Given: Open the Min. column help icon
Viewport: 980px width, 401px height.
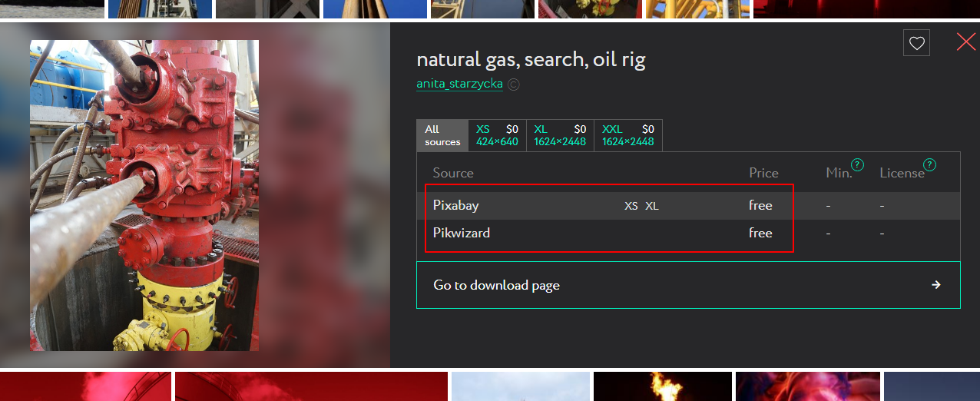Looking at the screenshot, I should pyautogui.click(x=858, y=164).
